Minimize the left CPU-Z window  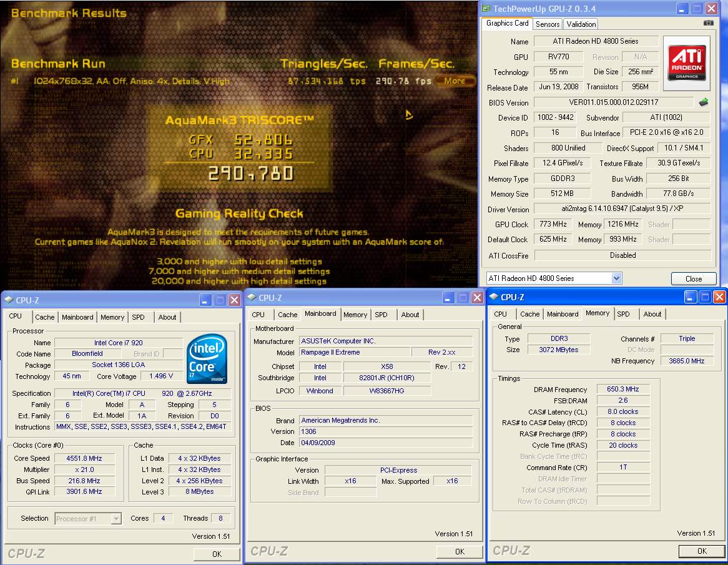205,300
